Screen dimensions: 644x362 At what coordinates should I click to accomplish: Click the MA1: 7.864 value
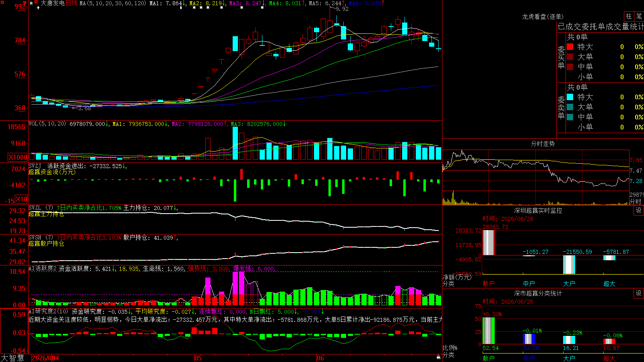click(x=166, y=3)
